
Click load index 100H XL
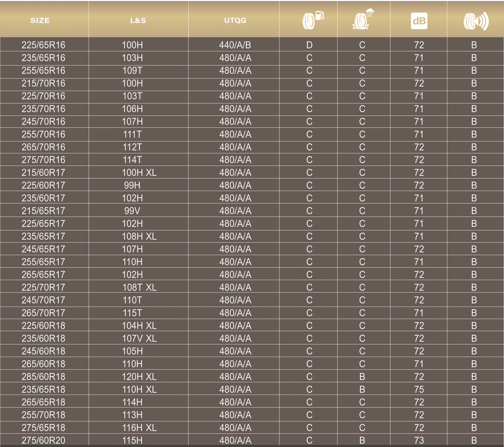tap(139, 173)
